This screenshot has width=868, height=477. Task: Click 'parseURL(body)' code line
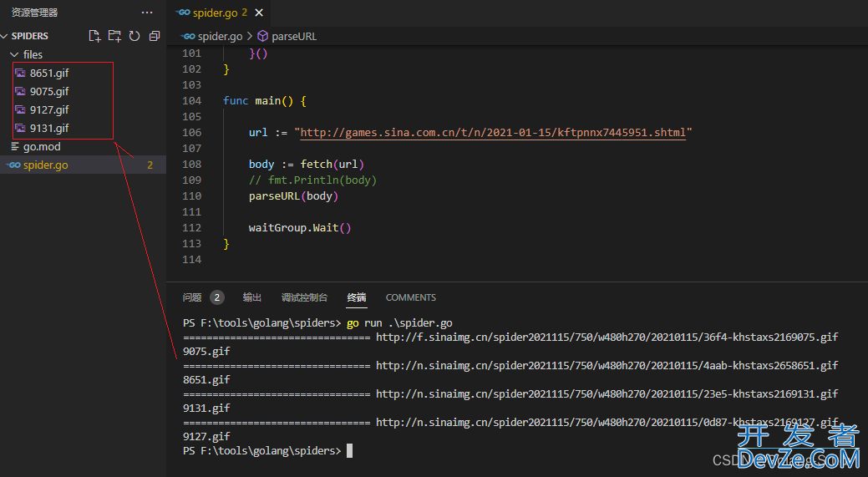(x=293, y=195)
